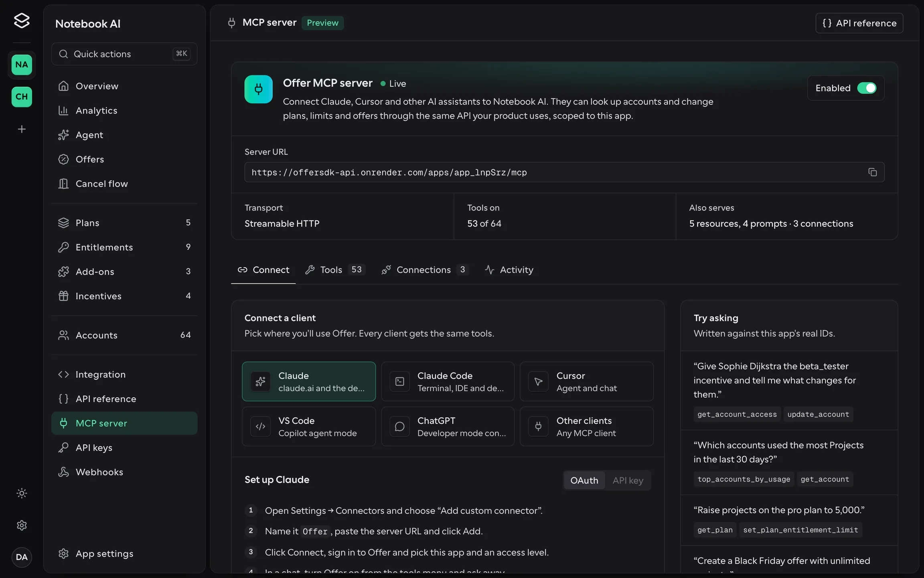
Task: Switch to the Connections tab
Action: click(425, 270)
